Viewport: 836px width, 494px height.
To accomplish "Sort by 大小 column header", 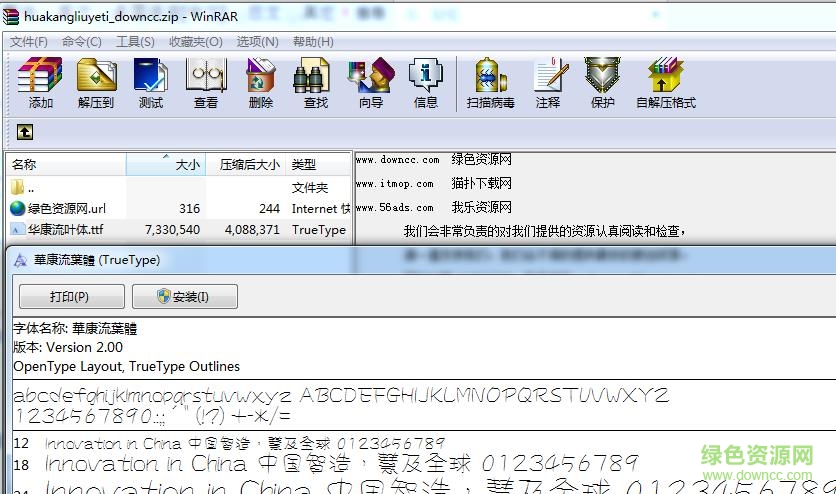I will pos(166,165).
